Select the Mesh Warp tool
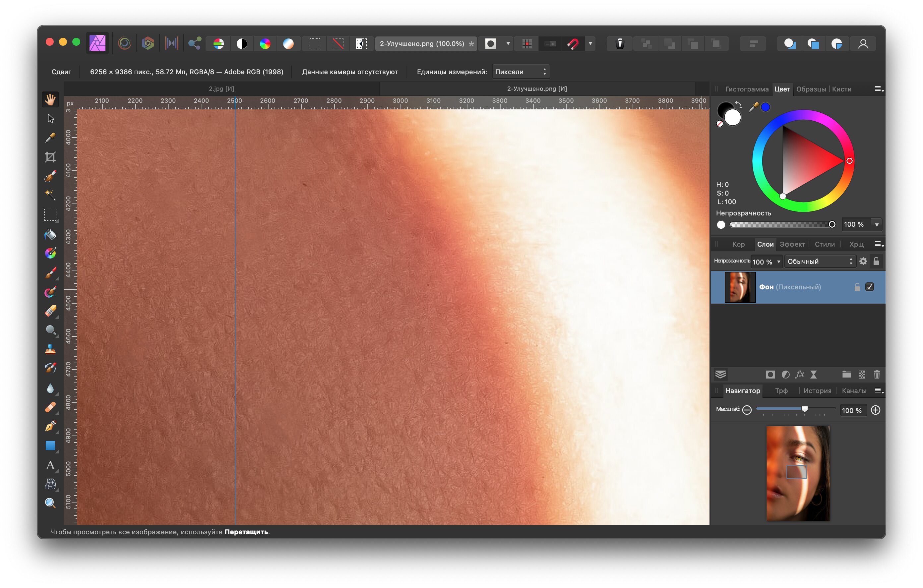 [x=50, y=484]
